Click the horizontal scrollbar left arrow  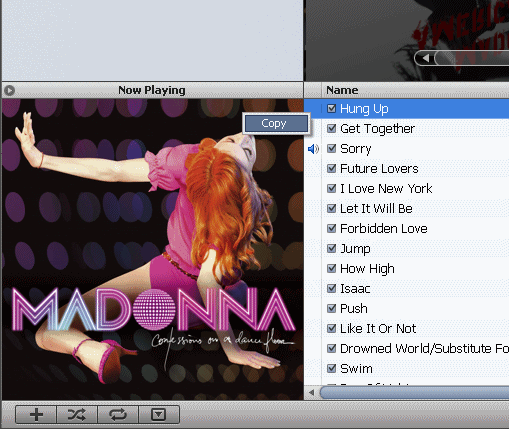[311, 392]
